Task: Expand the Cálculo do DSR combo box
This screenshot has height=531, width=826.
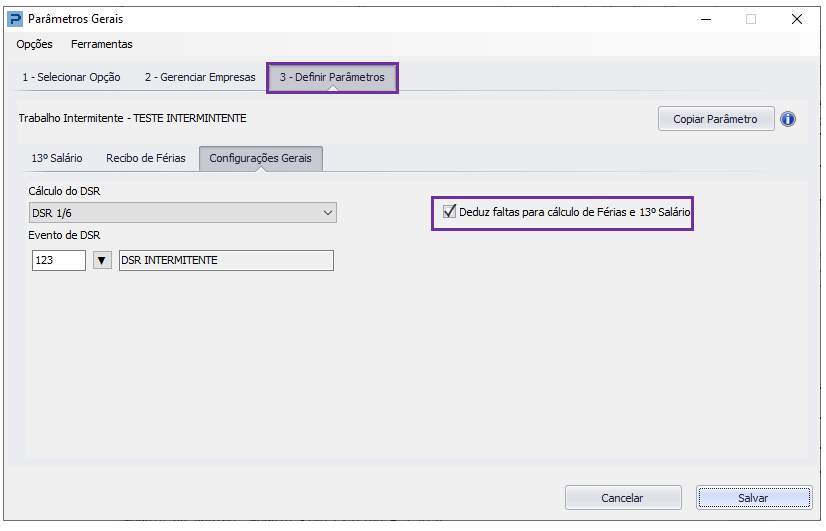Action: [183, 213]
